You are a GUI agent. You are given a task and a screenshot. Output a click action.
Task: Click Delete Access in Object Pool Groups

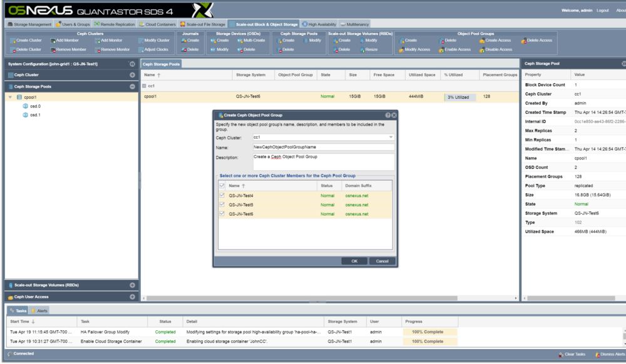click(536, 41)
